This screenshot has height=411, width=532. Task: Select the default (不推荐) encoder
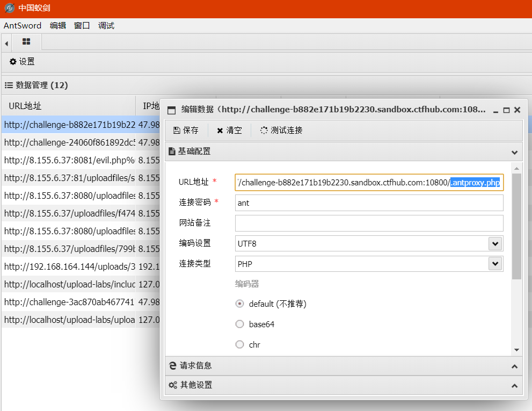(239, 304)
